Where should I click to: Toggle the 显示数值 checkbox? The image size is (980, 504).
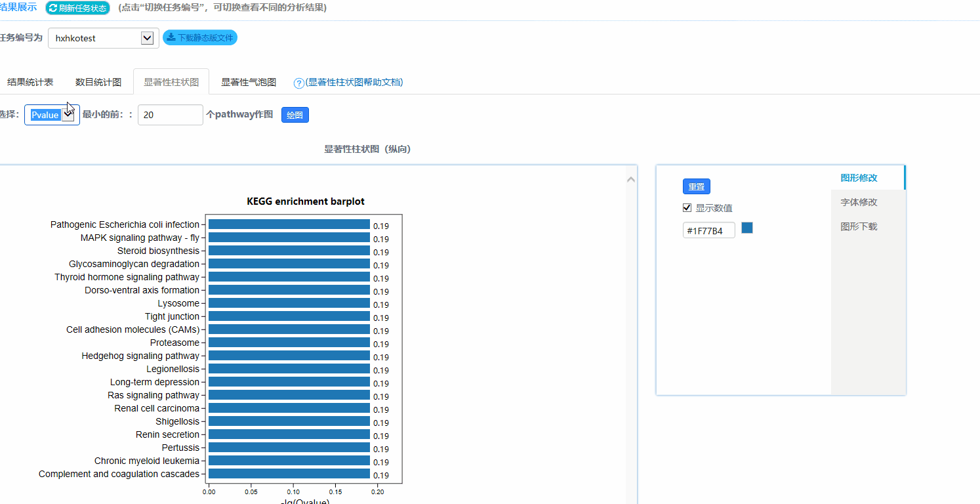tap(687, 207)
